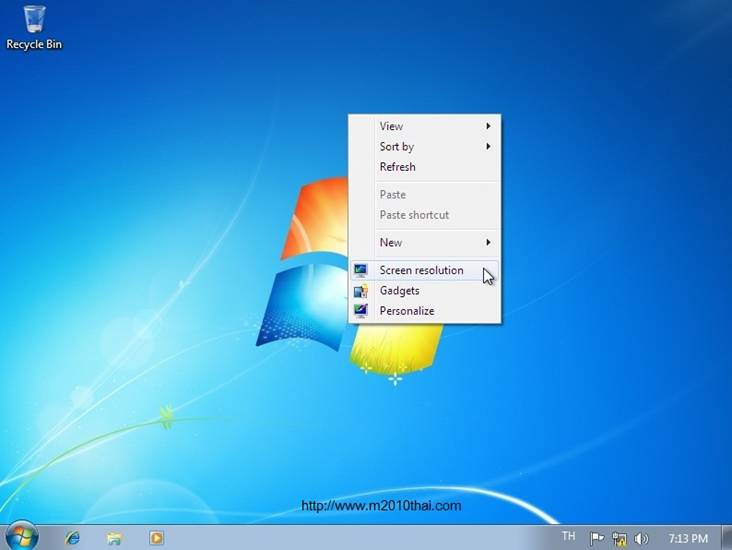
Task: Open the 7:13 PM clock
Action: point(688,539)
